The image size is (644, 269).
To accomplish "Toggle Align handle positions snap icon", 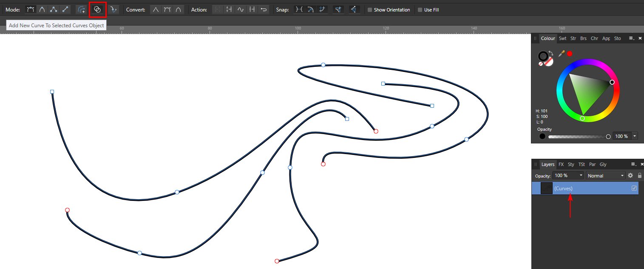I will pos(338,9).
